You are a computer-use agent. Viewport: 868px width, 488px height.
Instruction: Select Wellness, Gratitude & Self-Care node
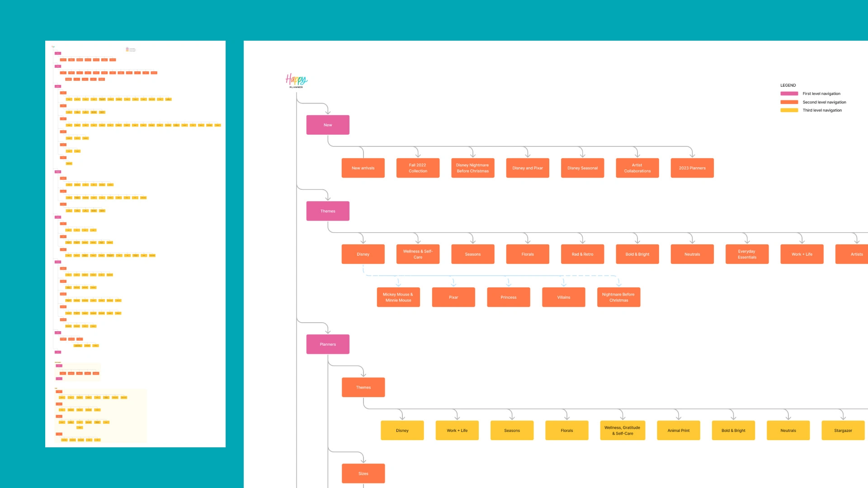623,431
